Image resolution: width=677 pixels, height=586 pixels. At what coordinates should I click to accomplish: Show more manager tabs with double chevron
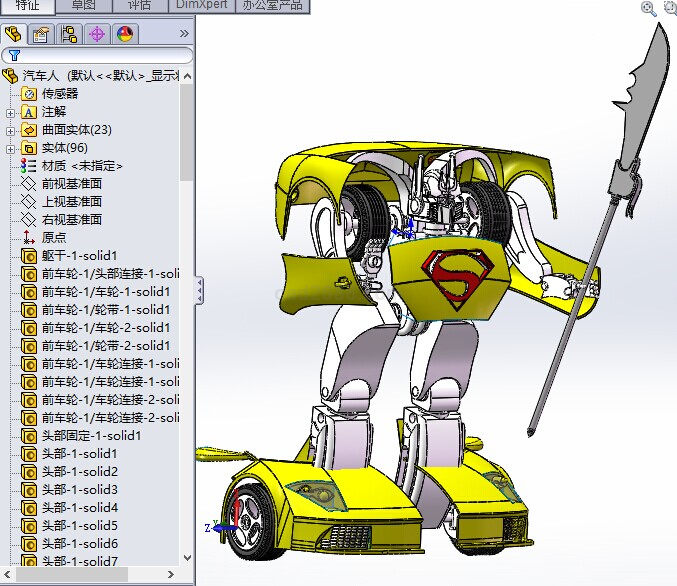(184, 34)
